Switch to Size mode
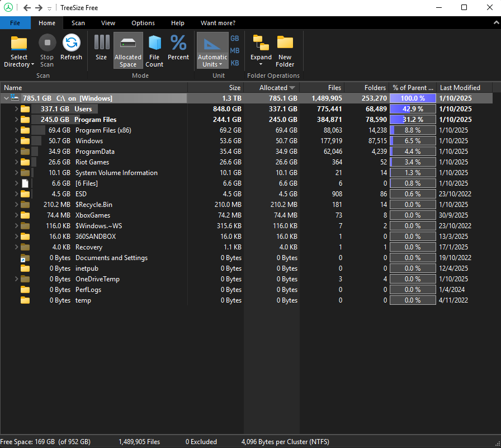501x448 pixels. 101,48
